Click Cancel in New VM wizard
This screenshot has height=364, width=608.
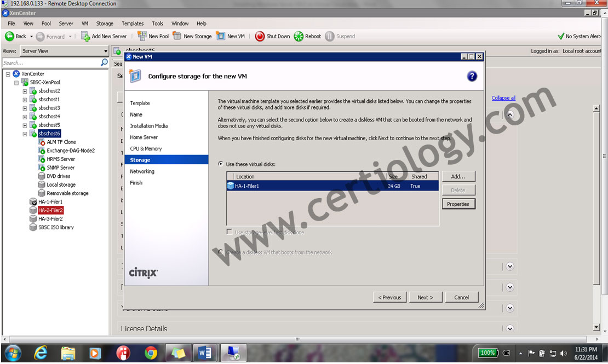461,297
